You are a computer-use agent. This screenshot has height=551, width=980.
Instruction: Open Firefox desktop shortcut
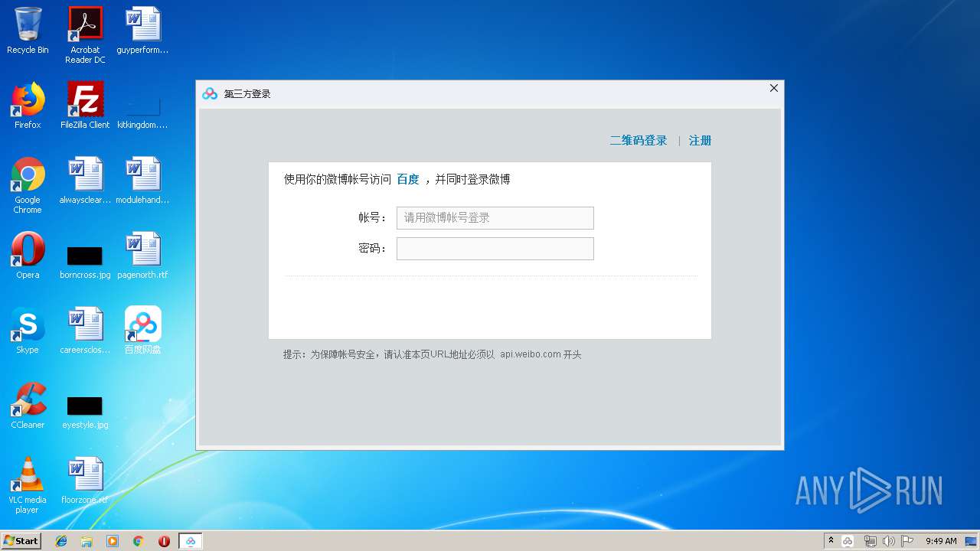point(28,106)
